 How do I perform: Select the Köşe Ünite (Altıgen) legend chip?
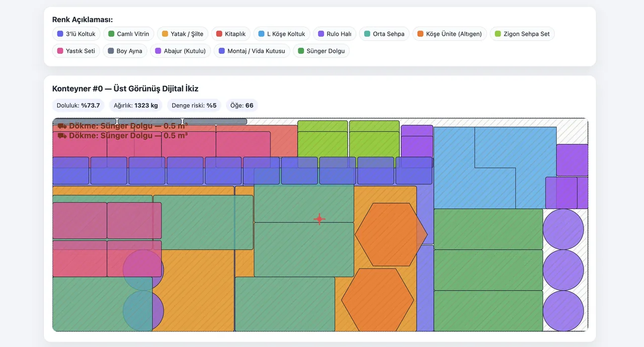tap(450, 34)
